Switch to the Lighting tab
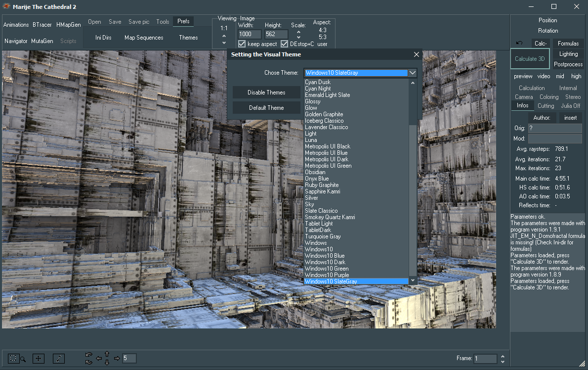The height and width of the screenshot is (370, 588). point(568,54)
